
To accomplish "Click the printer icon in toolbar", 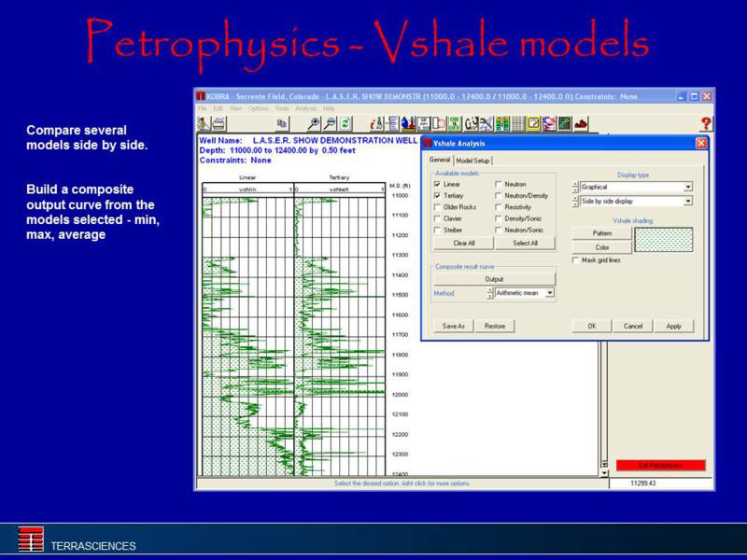I will point(219,124).
